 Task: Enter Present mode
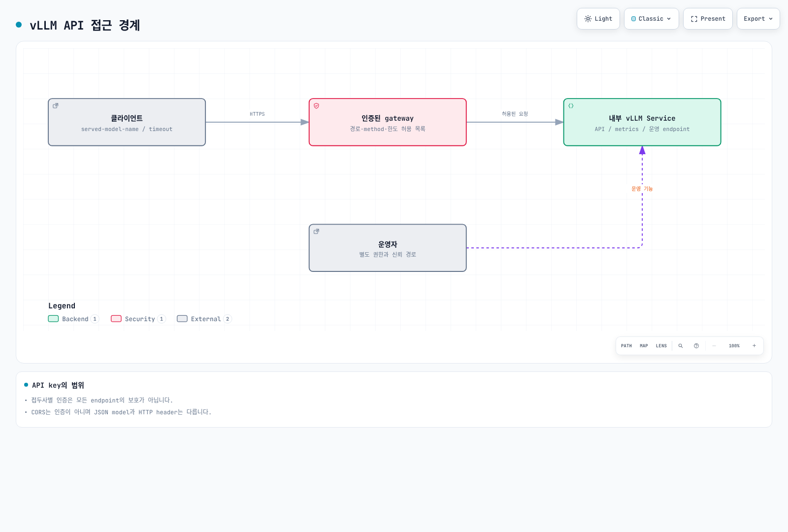[708, 19]
